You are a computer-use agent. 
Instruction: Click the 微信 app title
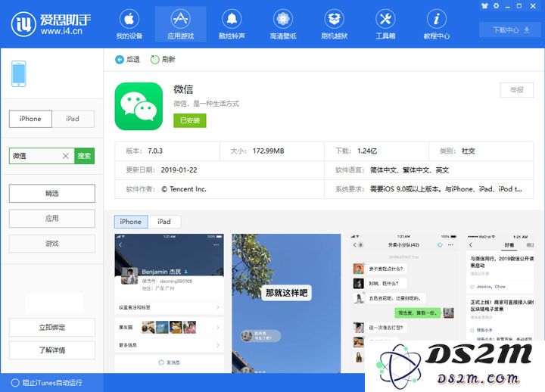point(183,89)
